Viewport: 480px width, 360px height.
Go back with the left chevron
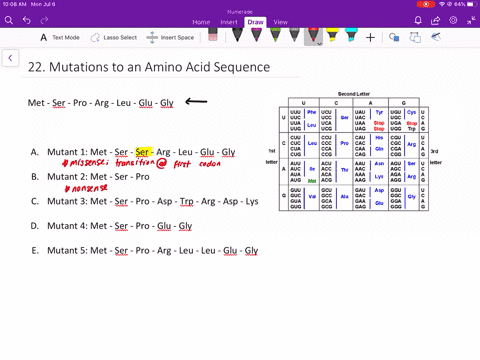coord(10,58)
